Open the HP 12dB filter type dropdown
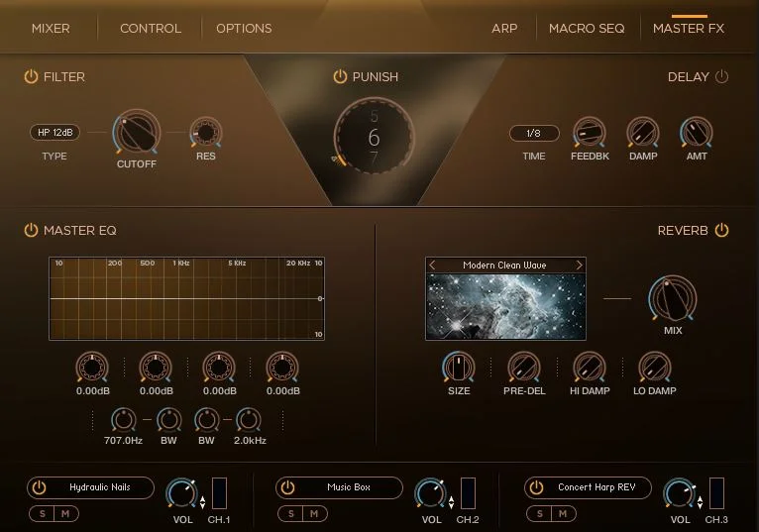 (x=54, y=132)
